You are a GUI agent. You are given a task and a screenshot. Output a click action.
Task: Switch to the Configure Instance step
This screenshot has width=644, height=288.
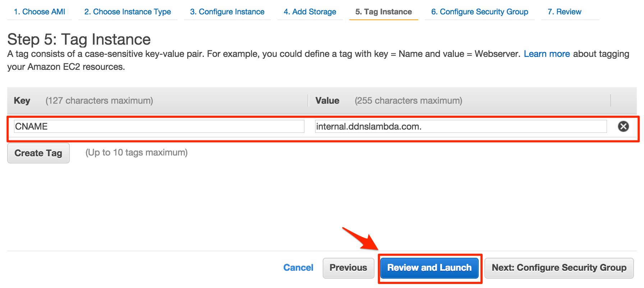pos(227,12)
